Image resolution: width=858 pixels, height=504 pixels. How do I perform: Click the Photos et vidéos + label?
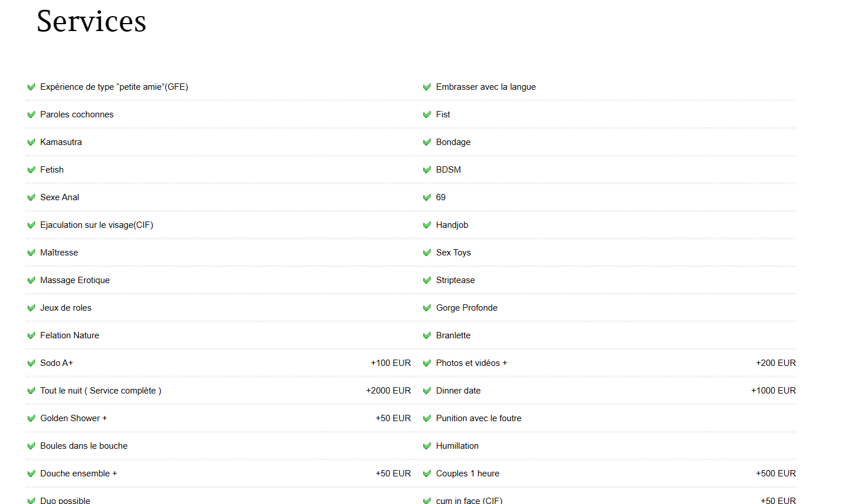point(472,363)
